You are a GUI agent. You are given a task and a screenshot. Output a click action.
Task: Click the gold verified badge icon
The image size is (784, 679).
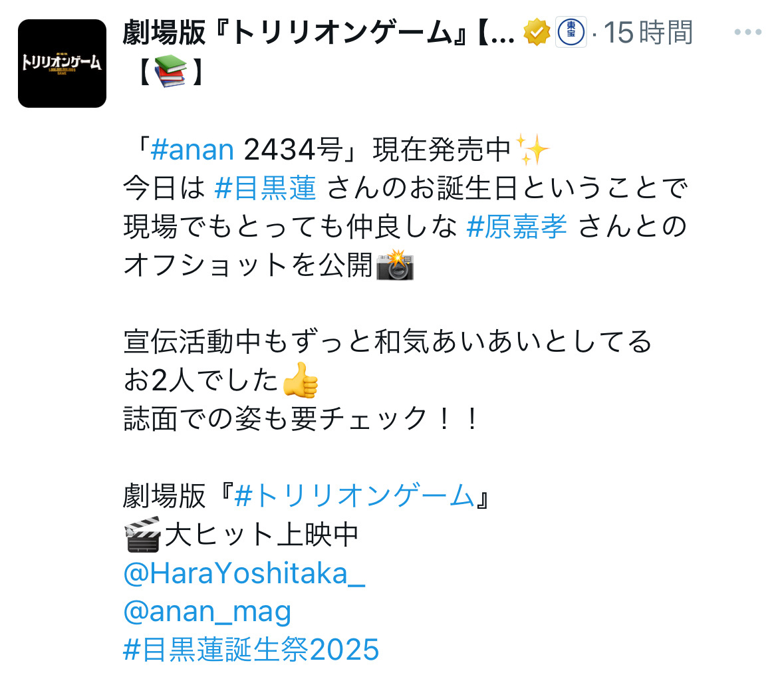[x=537, y=33]
